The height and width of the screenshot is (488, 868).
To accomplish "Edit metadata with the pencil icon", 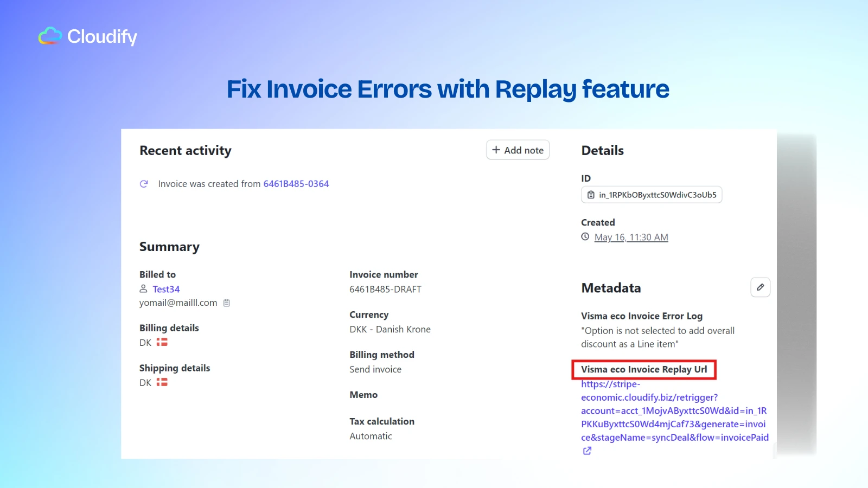I will click(x=761, y=287).
